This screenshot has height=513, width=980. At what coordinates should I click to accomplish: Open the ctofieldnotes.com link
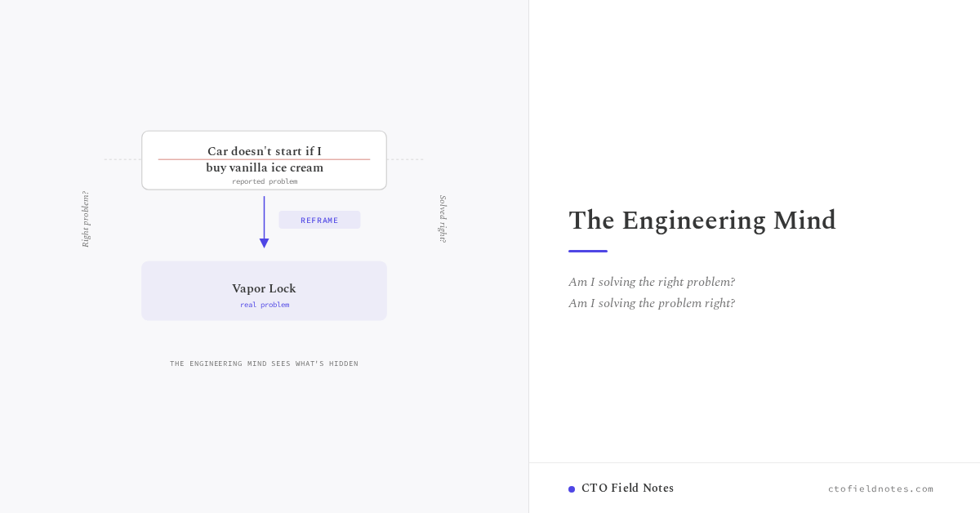880,488
